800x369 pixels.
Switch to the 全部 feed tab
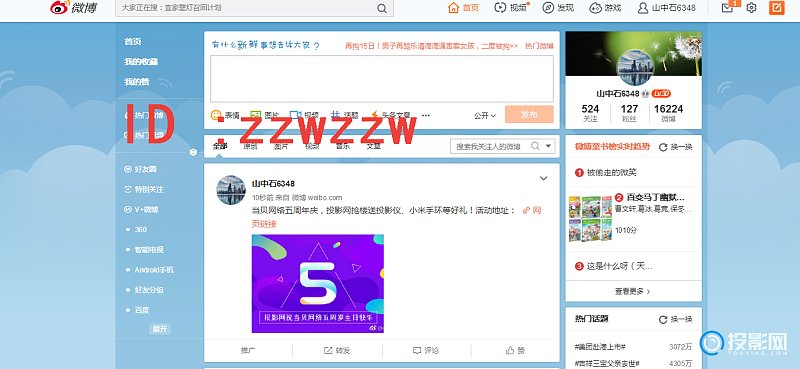click(220, 146)
